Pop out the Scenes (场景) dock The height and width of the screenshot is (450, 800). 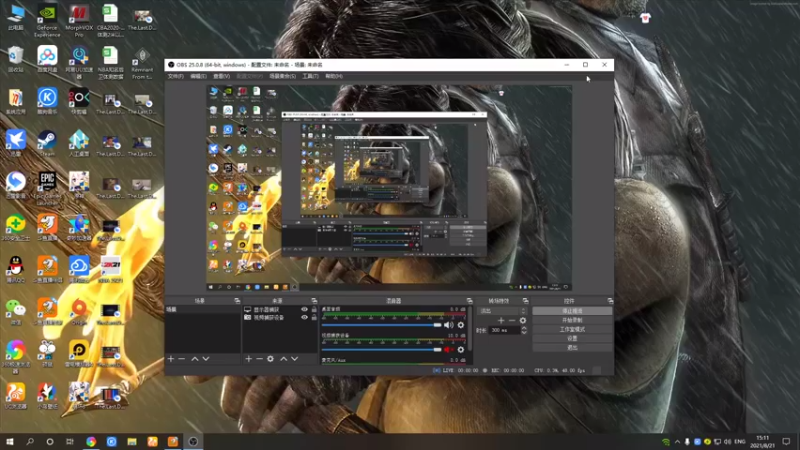(x=237, y=301)
